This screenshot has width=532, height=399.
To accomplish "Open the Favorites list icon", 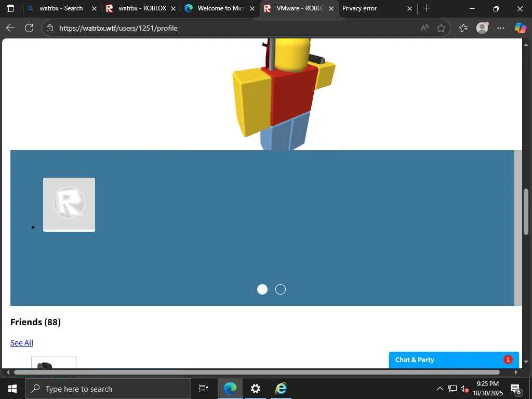I will (x=463, y=28).
